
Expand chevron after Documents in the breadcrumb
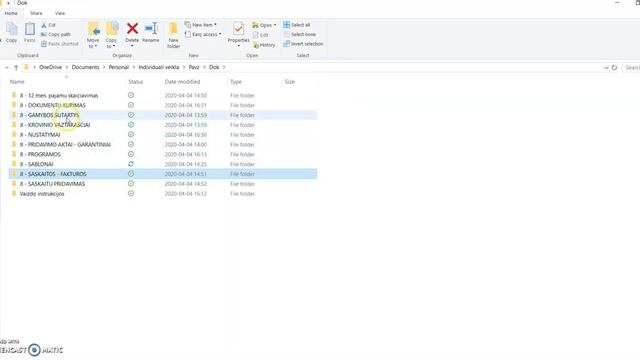(104, 67)
